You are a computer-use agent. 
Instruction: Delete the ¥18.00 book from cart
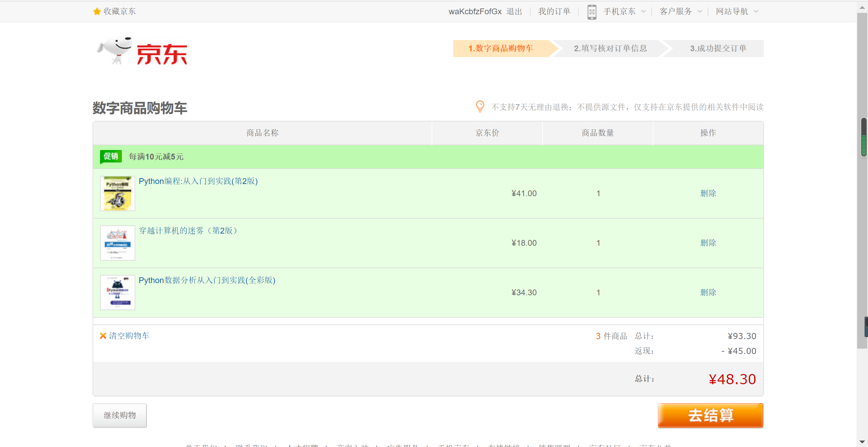point(708,243)
